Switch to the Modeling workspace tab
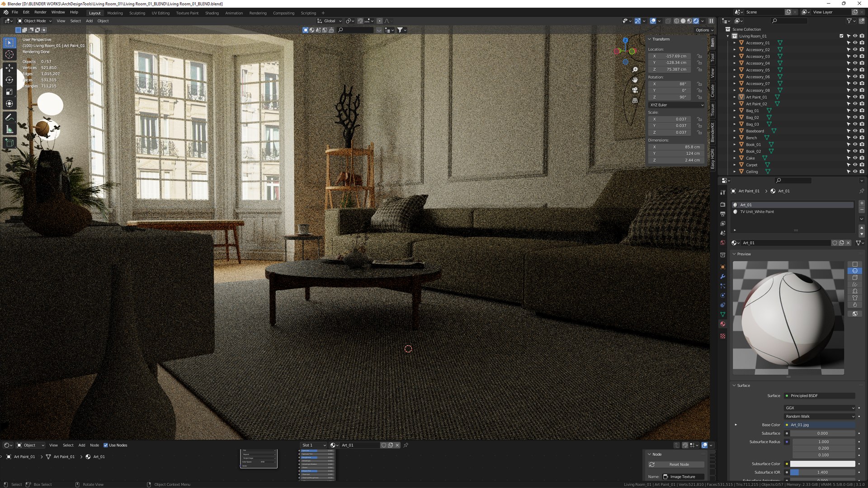The width and height of the screenshot is (868, 488). 115,13
